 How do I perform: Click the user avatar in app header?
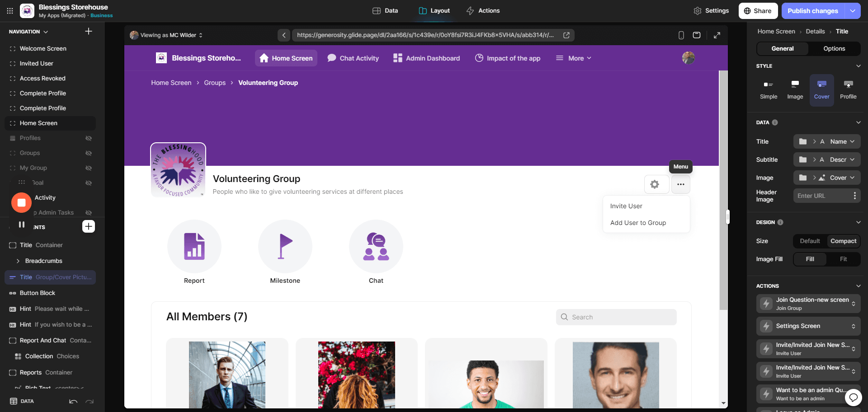point(688,58)
